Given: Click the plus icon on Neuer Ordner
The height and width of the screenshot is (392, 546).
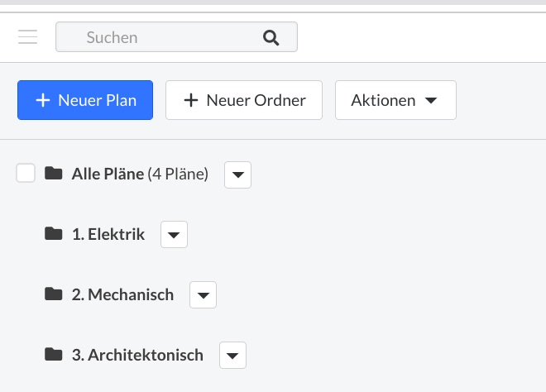Looking at the screenshot, I should point(191,100).
